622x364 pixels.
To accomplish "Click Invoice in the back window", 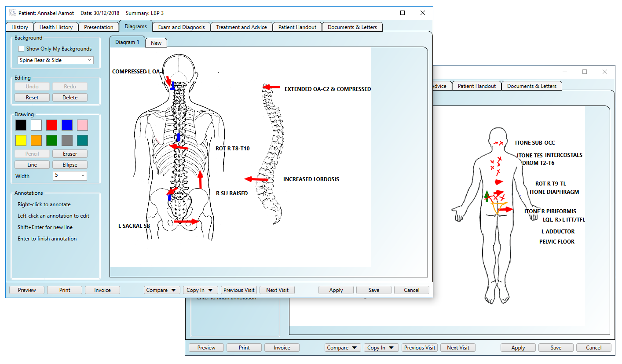I will coord(282,348).
